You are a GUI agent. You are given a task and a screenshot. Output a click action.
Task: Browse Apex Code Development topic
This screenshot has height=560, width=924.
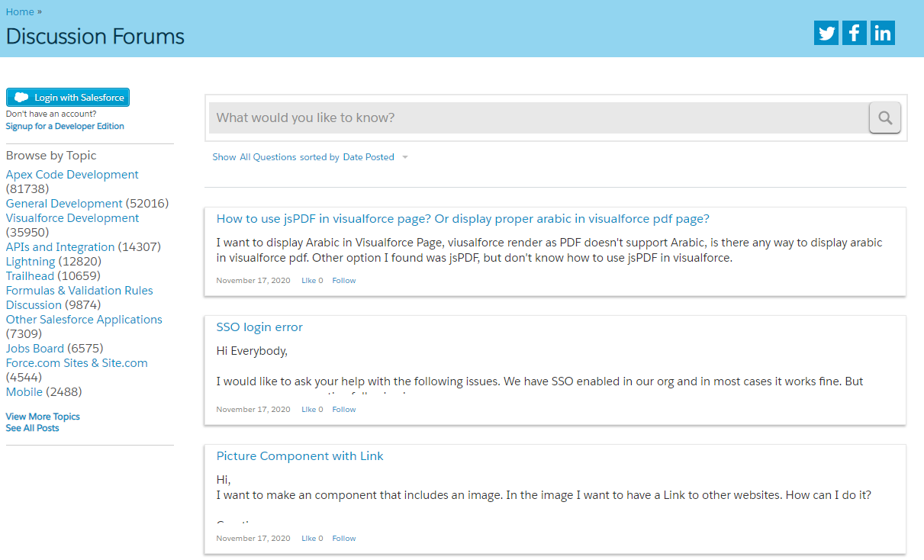pyautogui.click(x=72, y=175)
